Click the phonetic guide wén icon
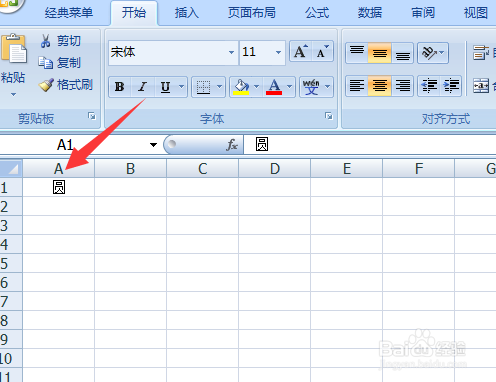The width and height of the screenshot is (496, 382). point(311,87)
